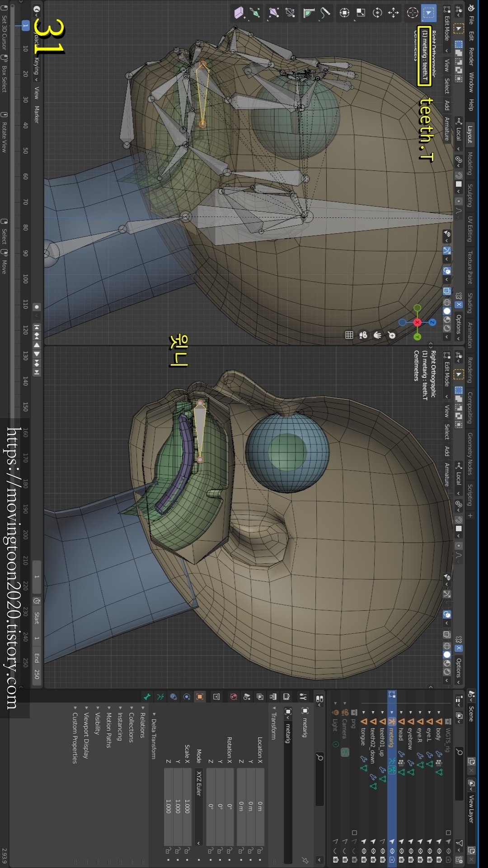488x868 pixels.
Task: Select teeth02_down in the outliner
Action: 373,745
